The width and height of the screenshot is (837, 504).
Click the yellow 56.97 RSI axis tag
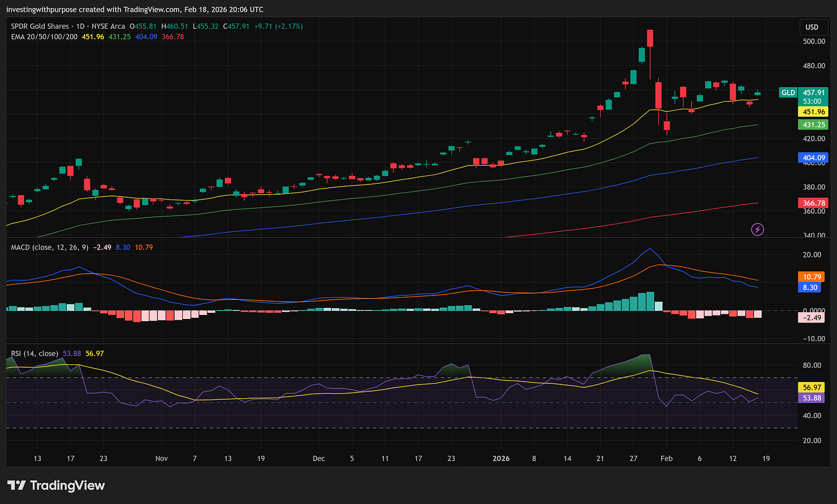click(x=811, y=387)
